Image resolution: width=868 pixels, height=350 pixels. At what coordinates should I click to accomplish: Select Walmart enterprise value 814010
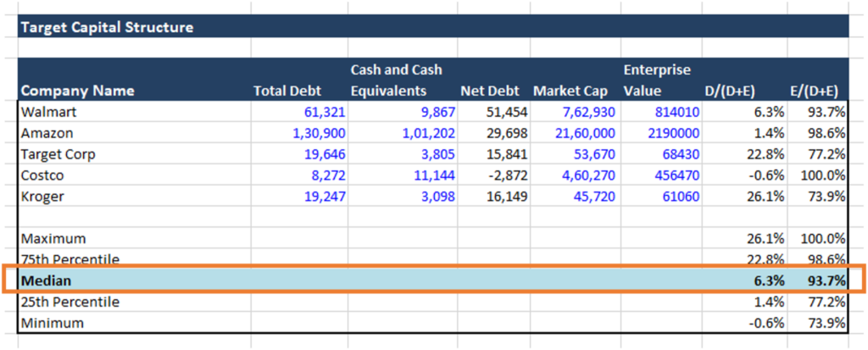click(x=676, y=113)
